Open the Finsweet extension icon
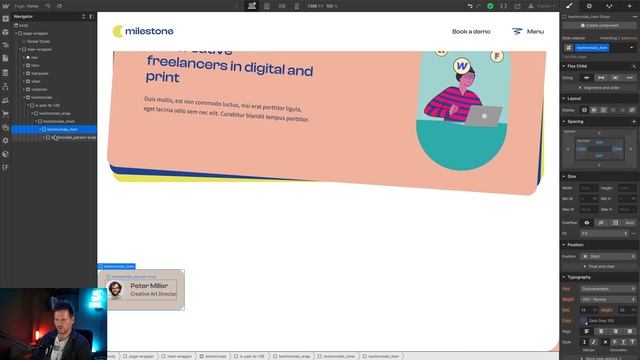Screen dimensions: 640x360 click(6, 167)
